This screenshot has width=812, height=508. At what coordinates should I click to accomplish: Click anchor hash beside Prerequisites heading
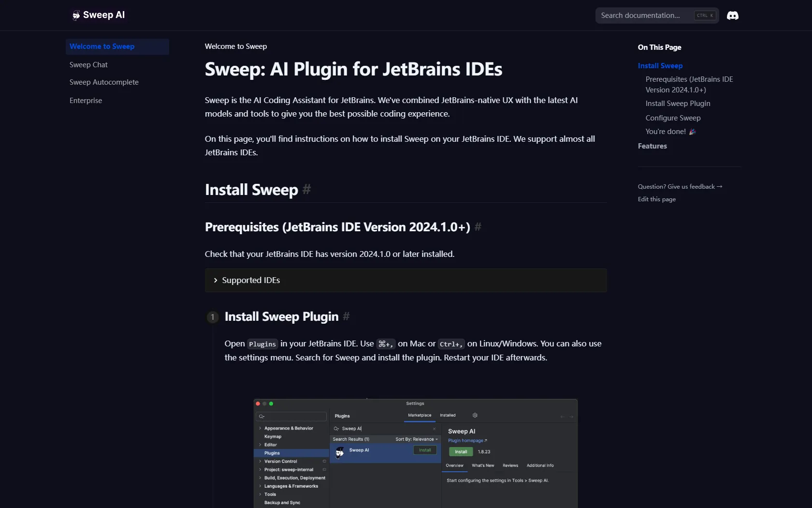point(478,227)
